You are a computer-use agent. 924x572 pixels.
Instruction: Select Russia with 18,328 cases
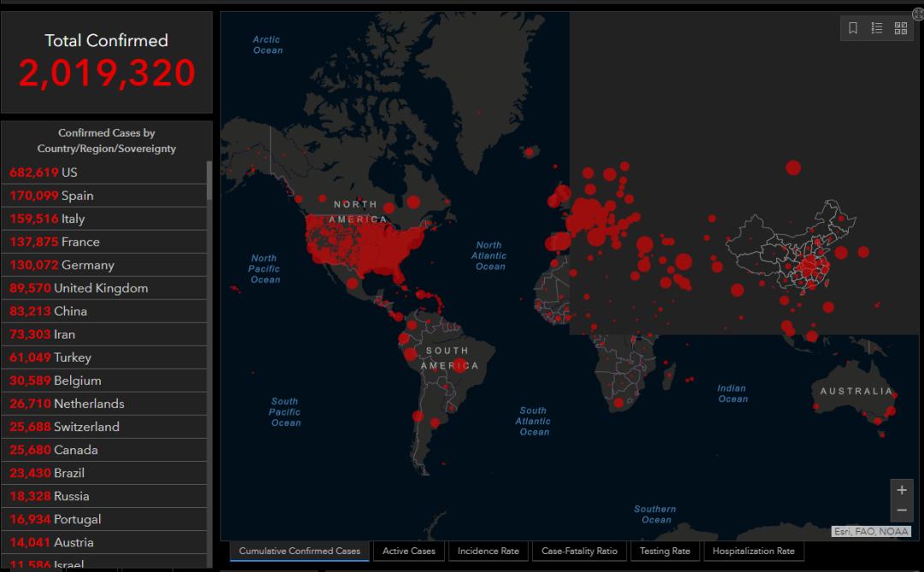coord(104,496)
